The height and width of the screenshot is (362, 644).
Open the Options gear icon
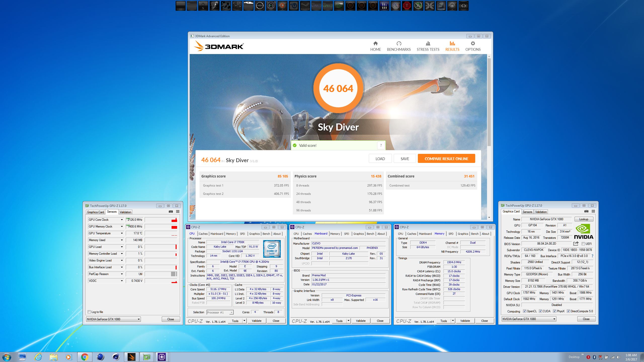tap(473, 43)
